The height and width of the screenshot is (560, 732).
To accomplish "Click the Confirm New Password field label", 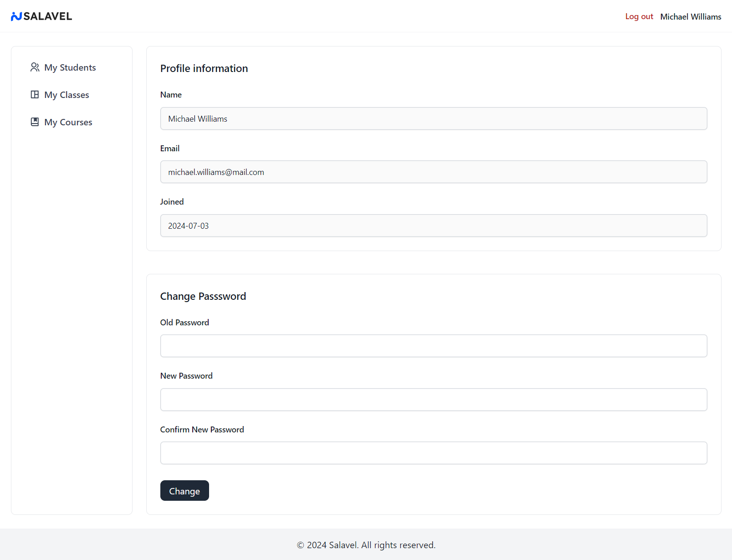I will pyautogui.click(x=202, y=430).
